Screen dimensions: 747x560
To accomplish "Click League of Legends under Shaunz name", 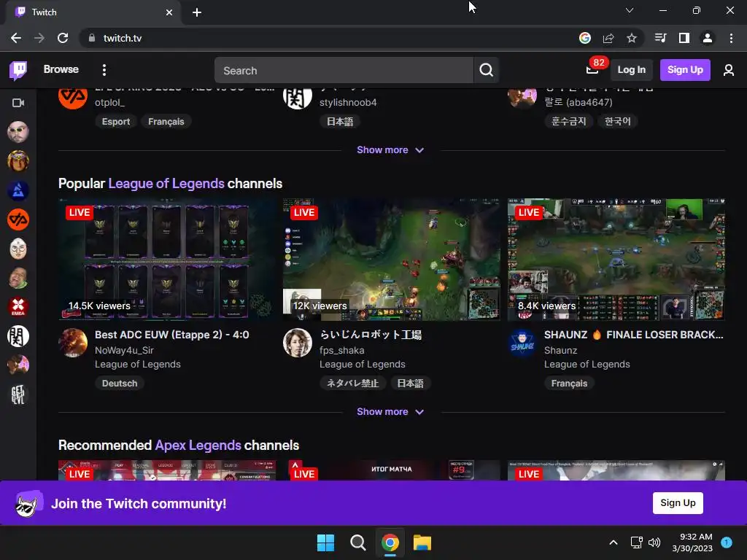I will tap(587, 365).
